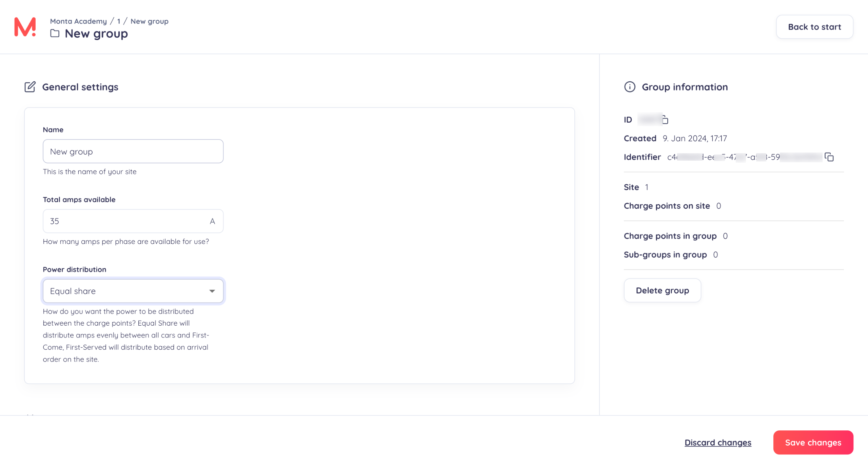
Task: Go to Monta Academy breadcrumb
Action: point(78,21)
